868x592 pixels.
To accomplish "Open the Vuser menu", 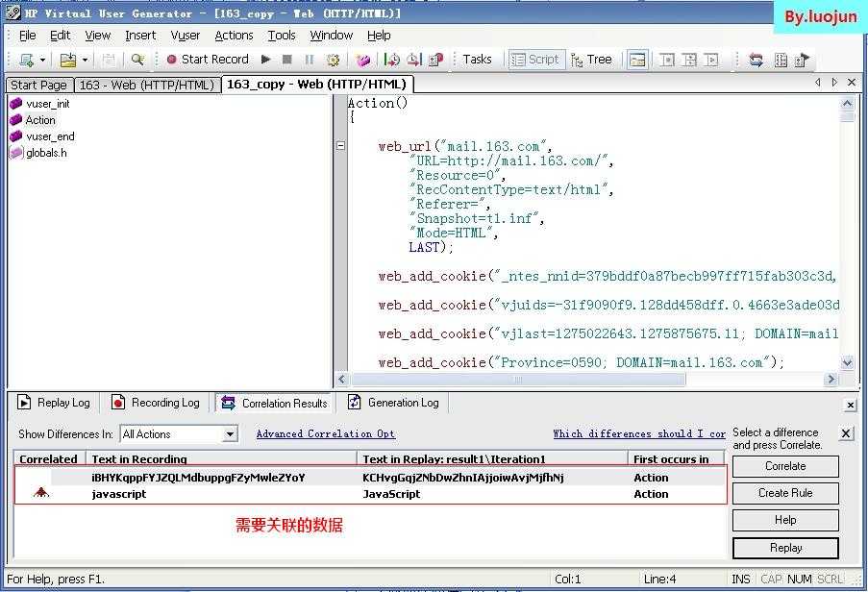I will [185, 36].
